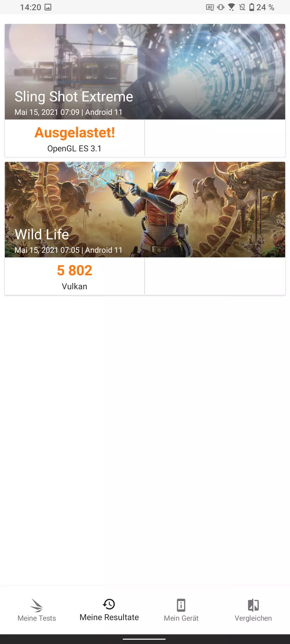Click the Wi-Fi signal status icon
Image resolution: width=290 pixels, height=644 pixels.
(231, 7)
